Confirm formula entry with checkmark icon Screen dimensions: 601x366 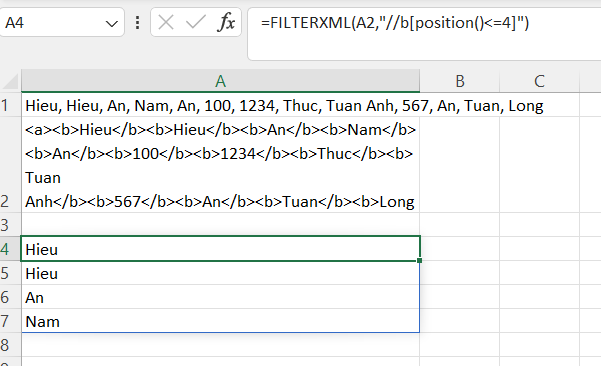point(196,22)
